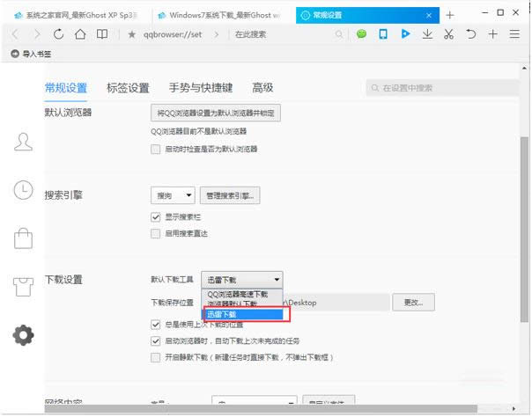This screenshot has width=532, height=417.
Task: Expand the 搜狗 search engine dropdown
Action: pyautogui.click(x=173, y=195)
